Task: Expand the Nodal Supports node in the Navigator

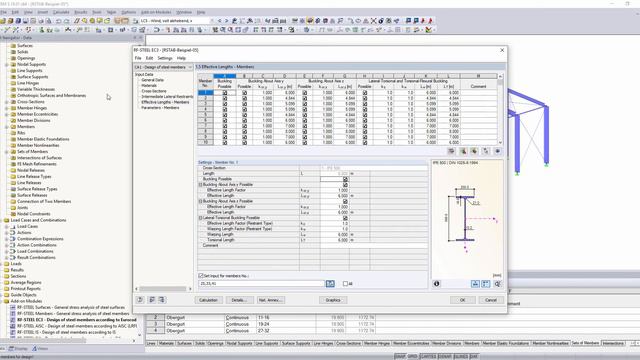Action: (x=7, y=64)
